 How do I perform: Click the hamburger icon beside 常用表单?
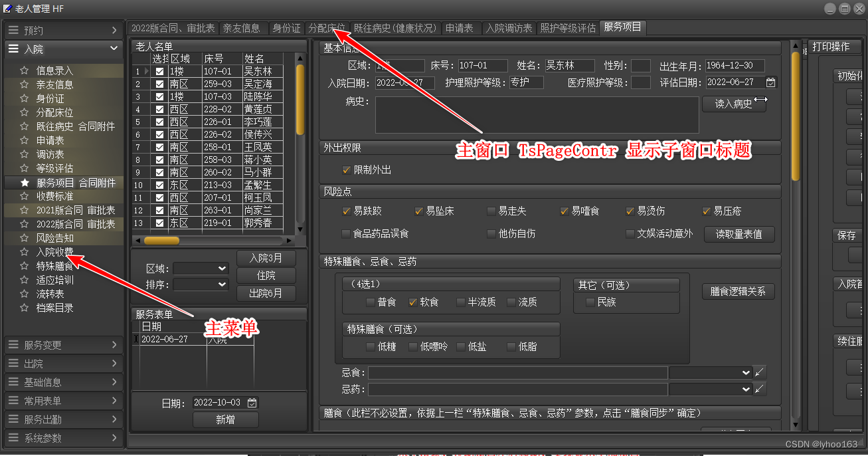[15, 400]
